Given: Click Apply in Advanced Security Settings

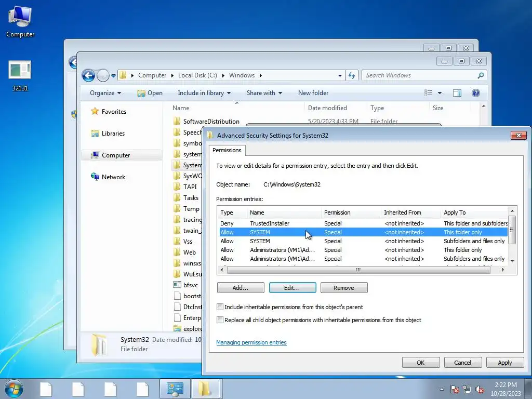Looking at the screenshot, I should 505,363.
